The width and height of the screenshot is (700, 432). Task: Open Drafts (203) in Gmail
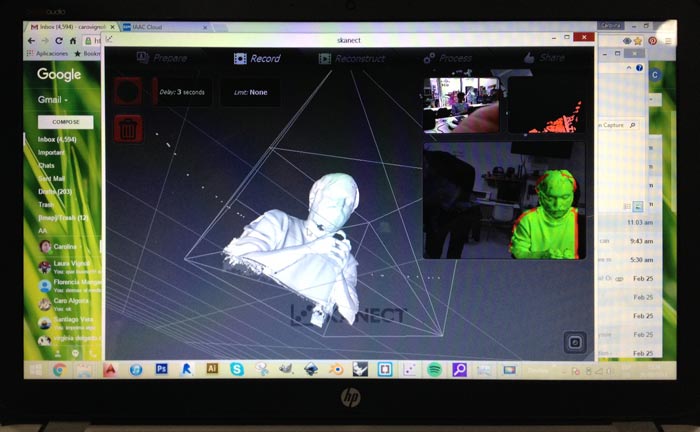[x=55, y=191]
